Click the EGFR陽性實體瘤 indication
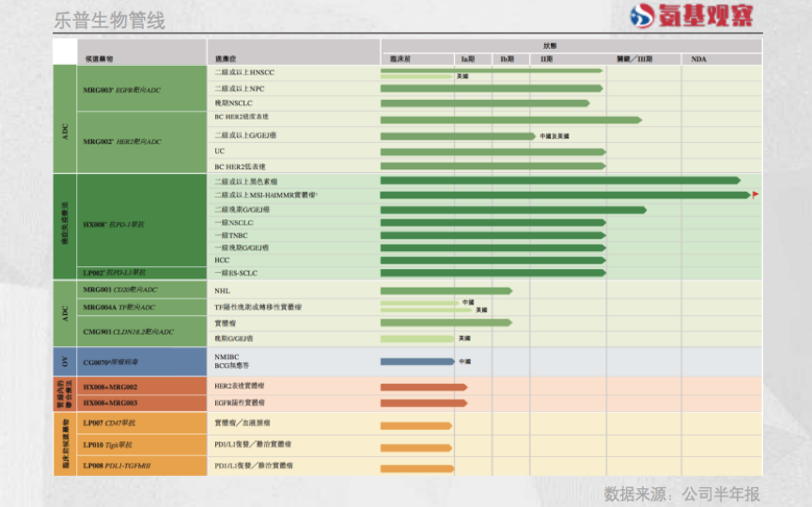The image size is (812, 507). pyautogui.click(x=240, y=403)
